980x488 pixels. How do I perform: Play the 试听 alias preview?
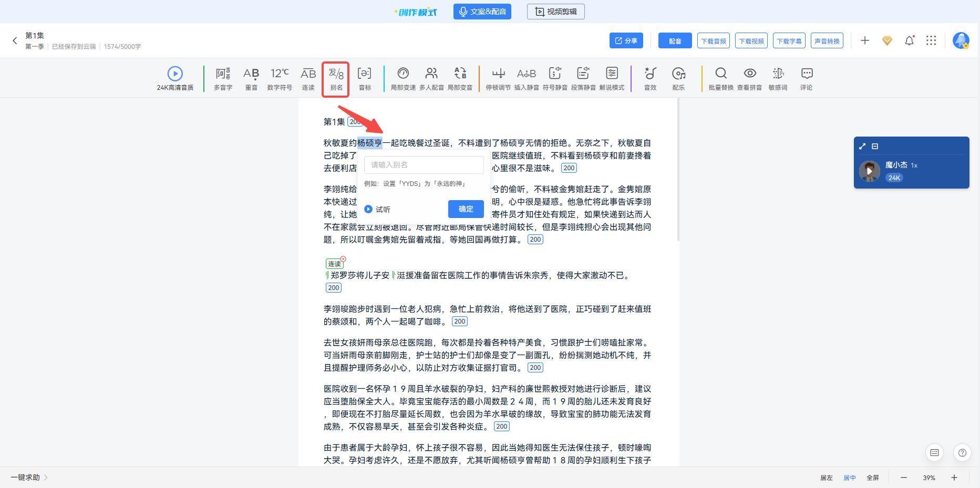377,209
